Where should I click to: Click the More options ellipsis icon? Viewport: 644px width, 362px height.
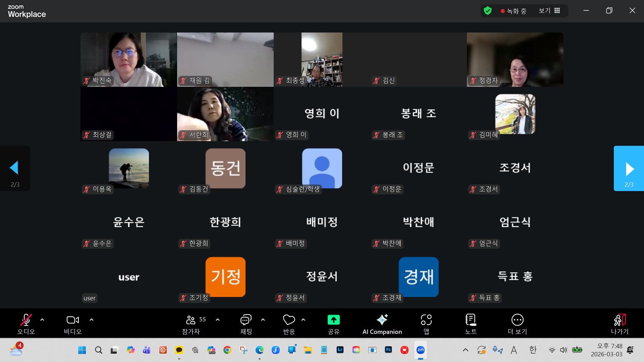[x=517, y=320]
